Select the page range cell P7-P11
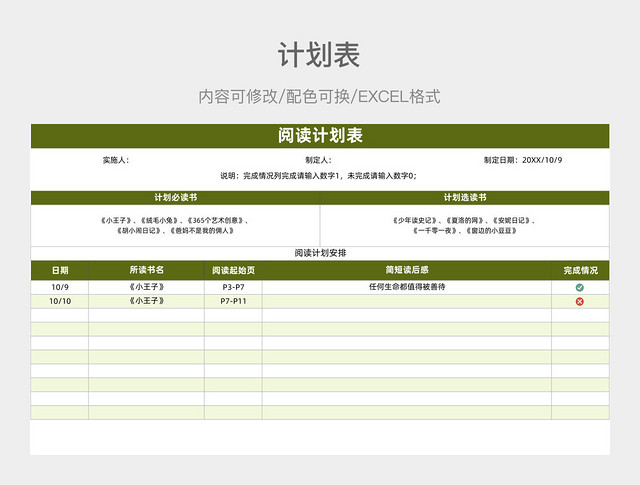The image size is (640, 485). point(233,301)
